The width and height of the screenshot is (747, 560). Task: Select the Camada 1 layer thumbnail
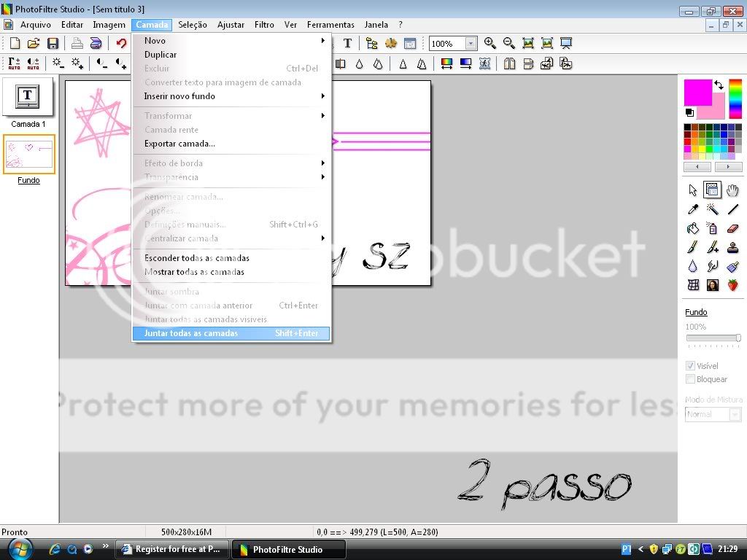(28, 96)
